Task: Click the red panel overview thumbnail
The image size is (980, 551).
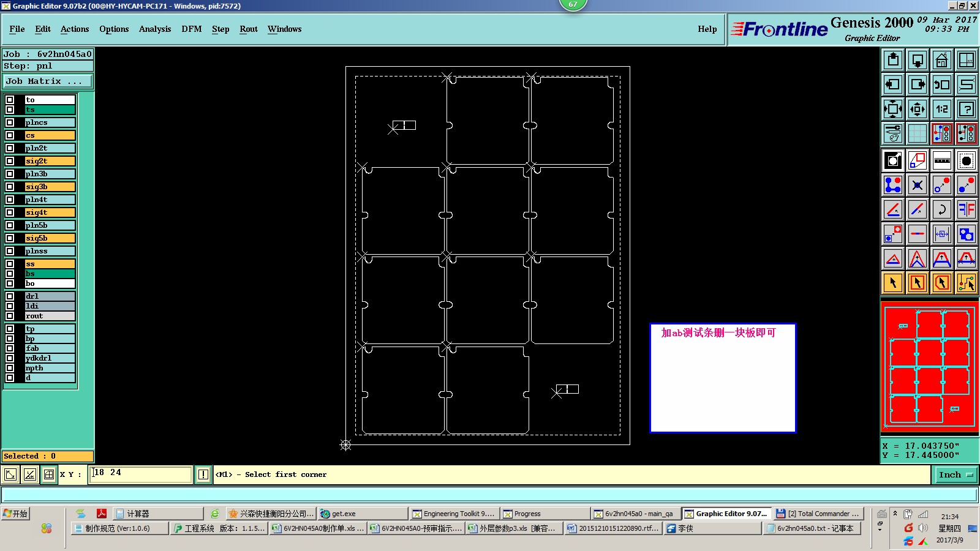Action: tap(929, 367)
